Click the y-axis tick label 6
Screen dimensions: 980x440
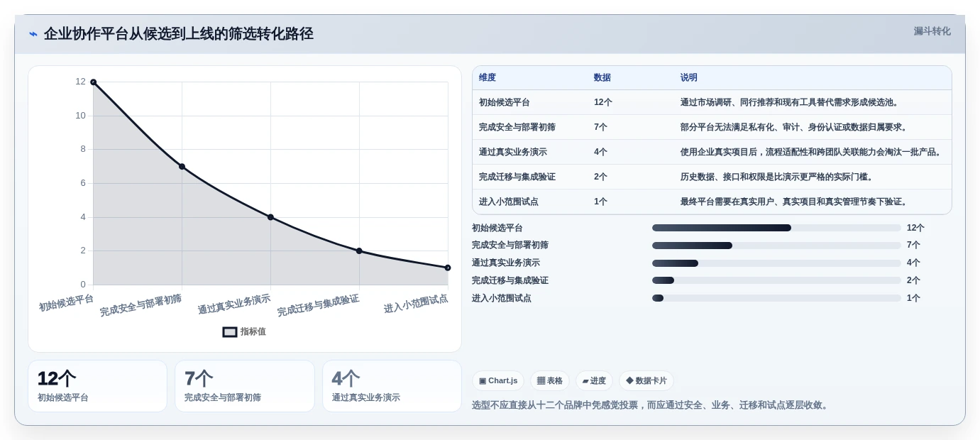(x=82, y=183)
